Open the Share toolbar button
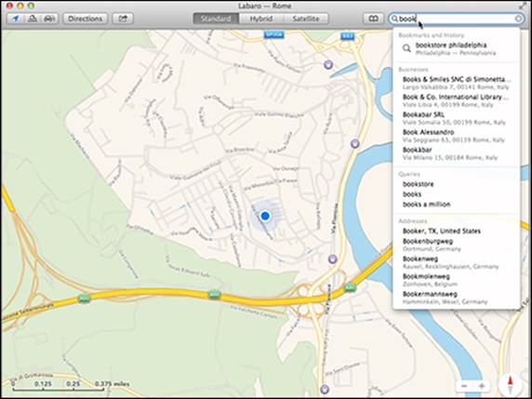Screen dimensions: 532x399 [123, 19]
